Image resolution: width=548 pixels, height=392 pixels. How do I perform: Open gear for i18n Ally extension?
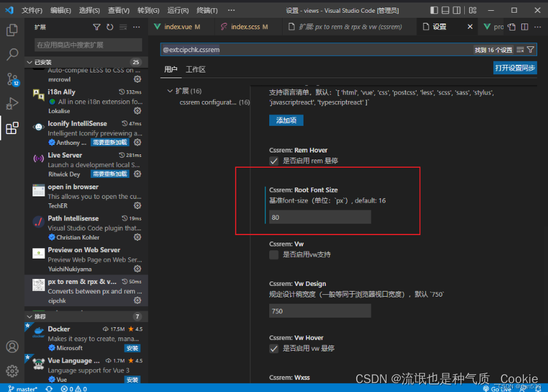tap(137, 111)
